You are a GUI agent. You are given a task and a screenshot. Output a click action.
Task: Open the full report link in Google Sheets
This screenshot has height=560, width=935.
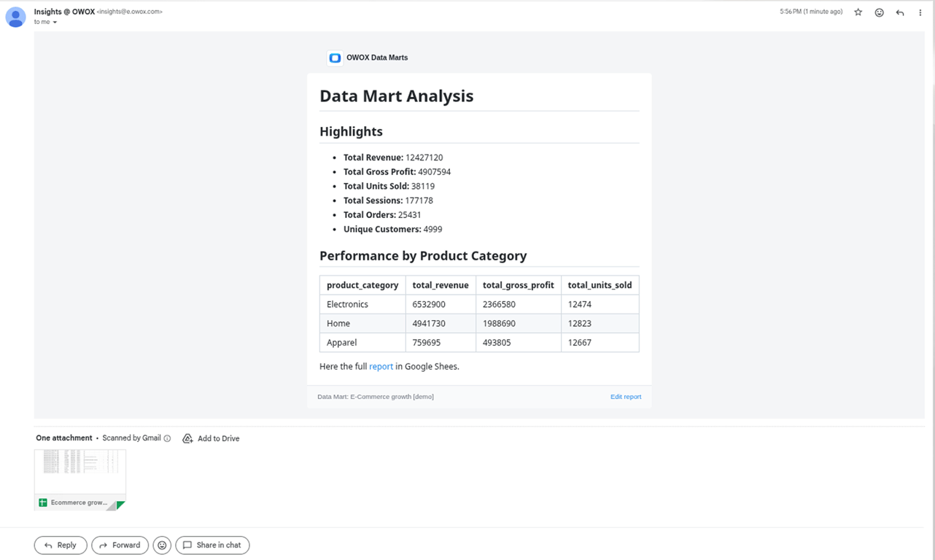click(x=381, y=366)
